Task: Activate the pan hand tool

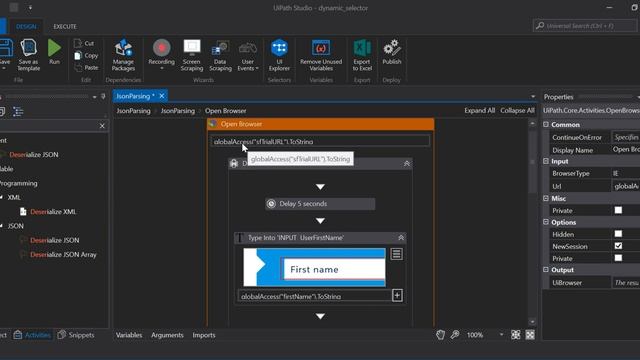Action: point(440,335)
